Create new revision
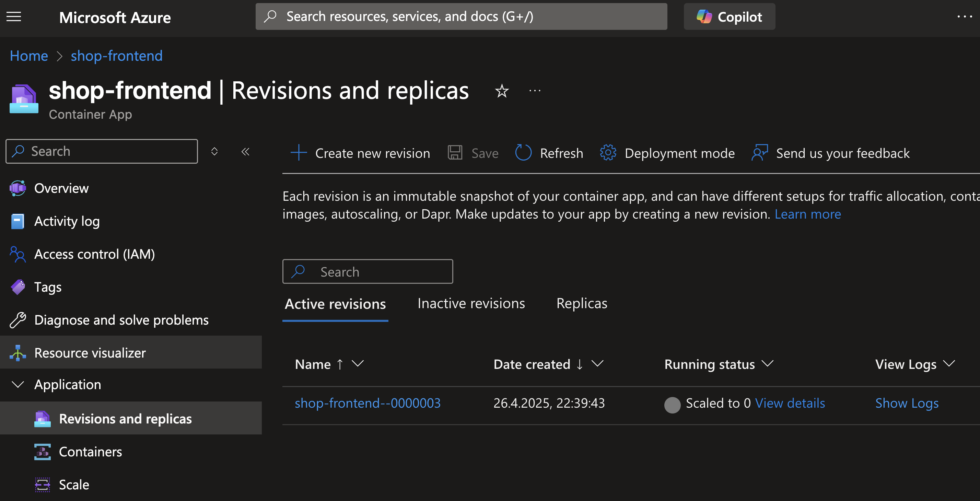 point(360,153)
